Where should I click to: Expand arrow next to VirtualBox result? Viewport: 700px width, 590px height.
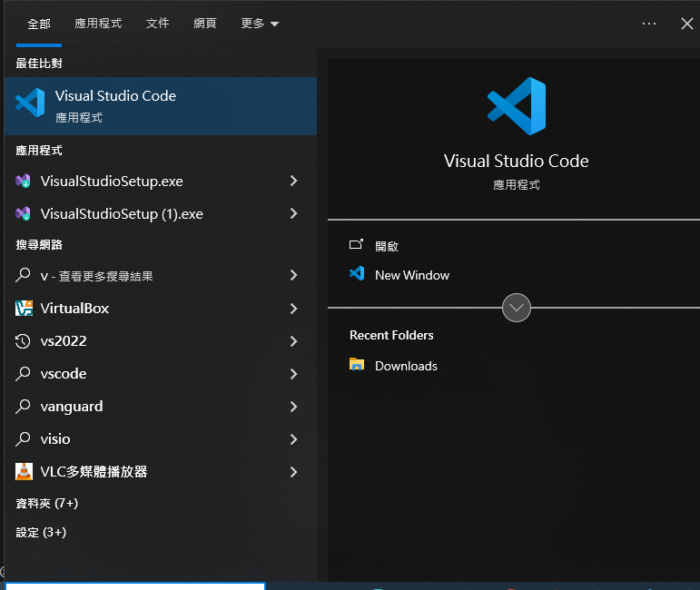pos(293,309)
